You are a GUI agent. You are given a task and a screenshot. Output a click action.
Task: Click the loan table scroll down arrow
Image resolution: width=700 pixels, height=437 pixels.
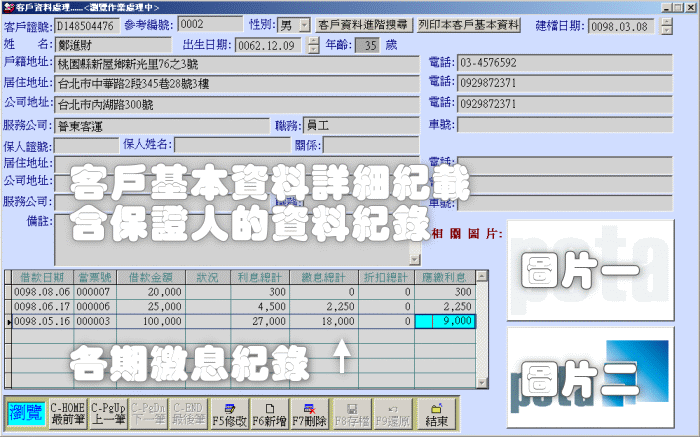coord(482,383)
